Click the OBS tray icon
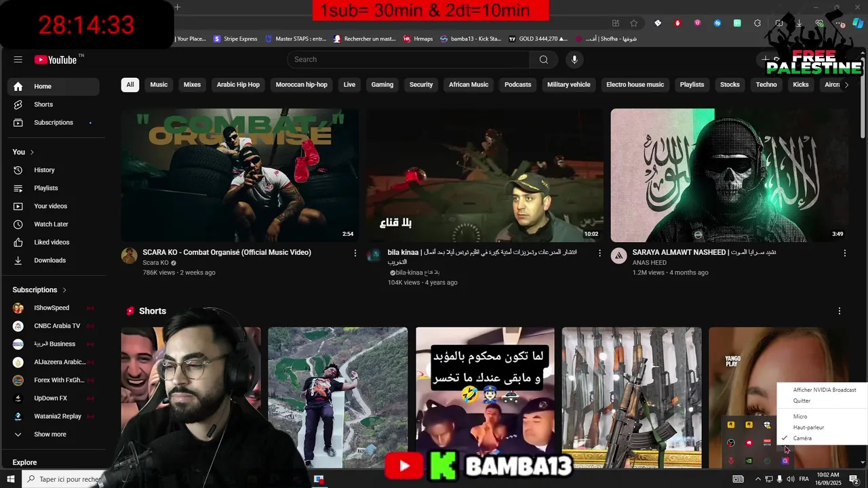 coord(731,443)
